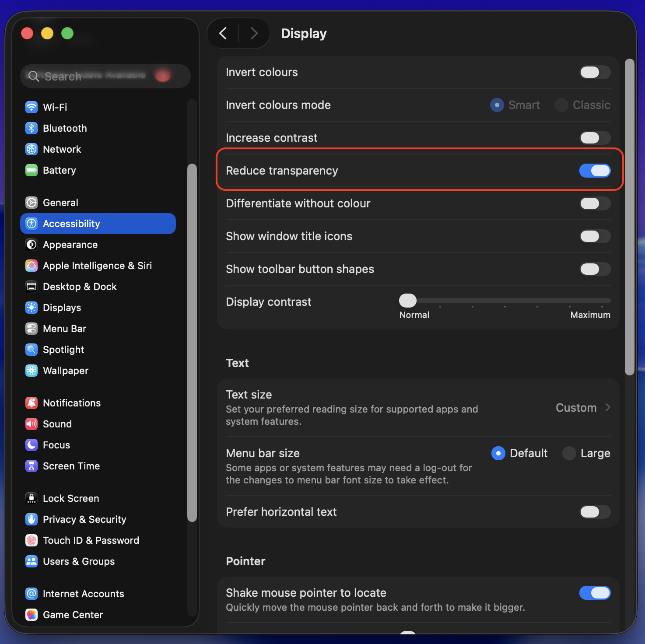
Task: Click in the Search field
Action: [105, 77]
